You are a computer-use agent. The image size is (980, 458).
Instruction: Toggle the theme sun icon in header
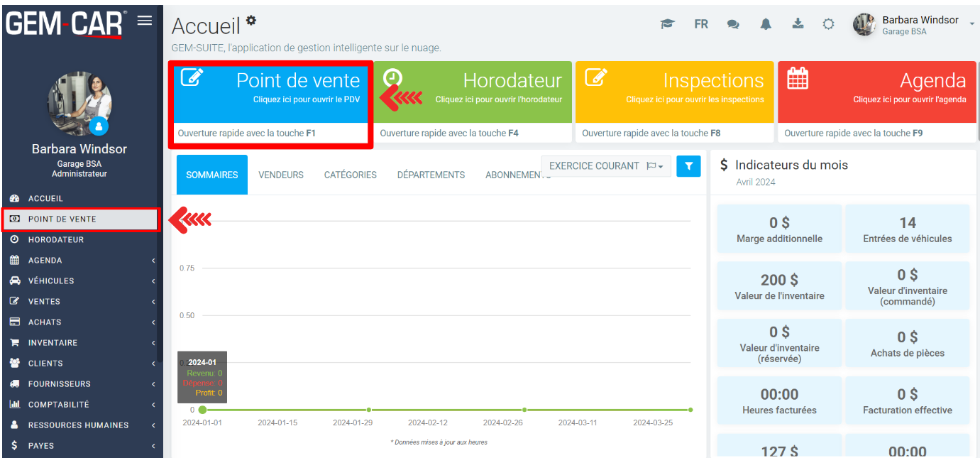[x=828, y=24]
